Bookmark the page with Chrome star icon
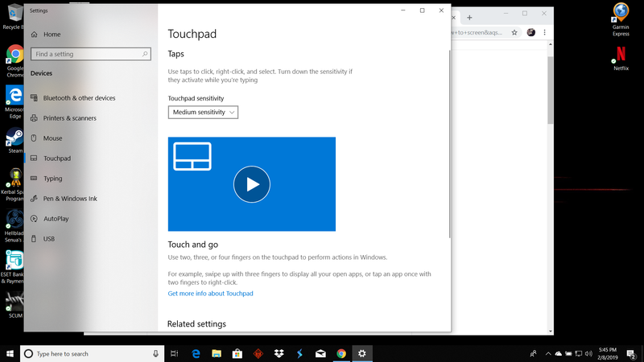 coord(514,33)
